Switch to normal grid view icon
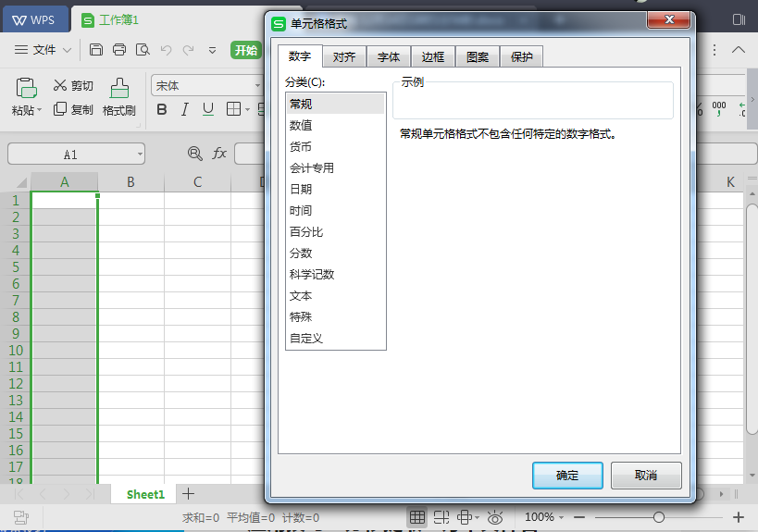The height and width of the screenshot is (532, 758). [417, 517]
